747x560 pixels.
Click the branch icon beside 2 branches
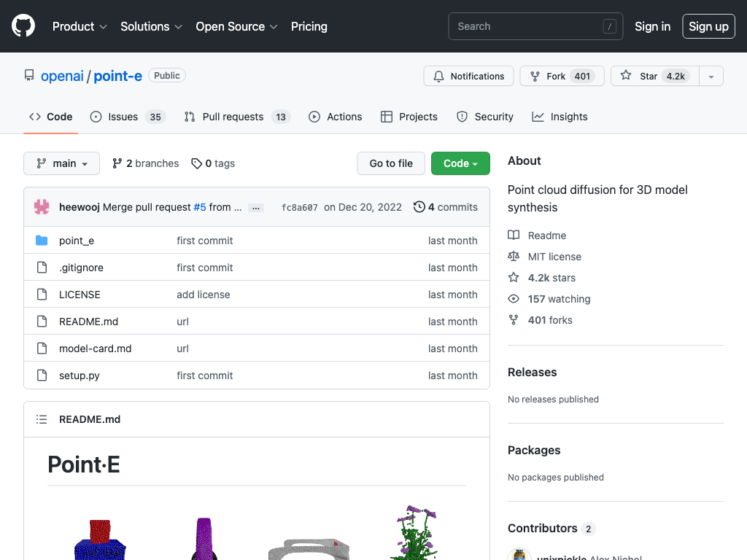point(117,163)
